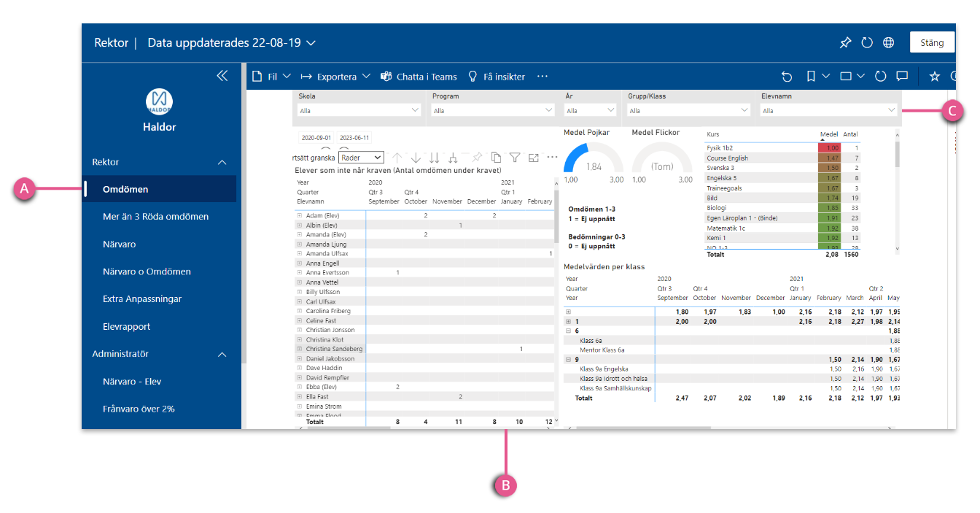Collapse class row 6 in Medelvärden table

tap(568, 331)
